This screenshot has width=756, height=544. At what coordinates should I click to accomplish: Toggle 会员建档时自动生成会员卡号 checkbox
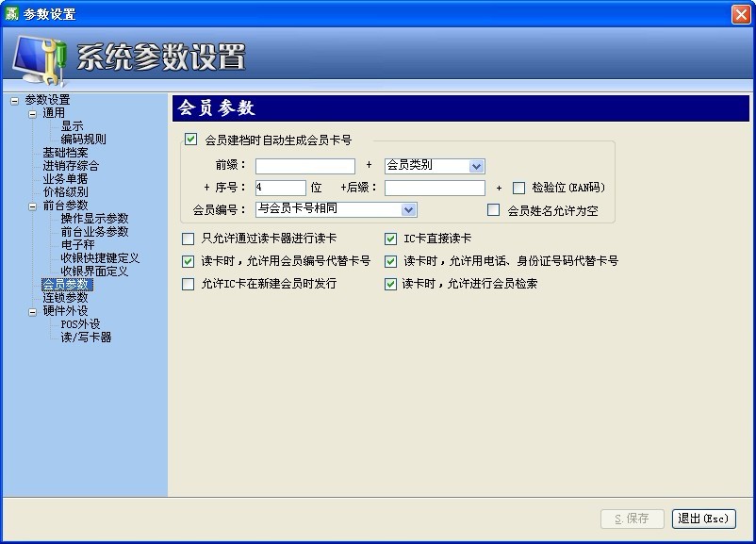pos(191,140)
